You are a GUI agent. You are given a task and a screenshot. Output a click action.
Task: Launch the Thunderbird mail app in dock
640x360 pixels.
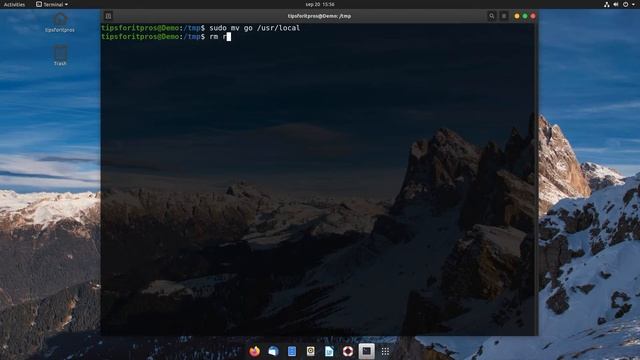tap(273, 351)
